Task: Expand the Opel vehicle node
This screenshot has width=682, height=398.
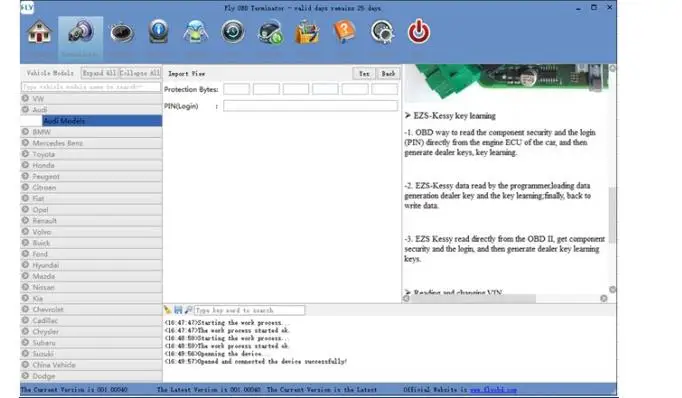Action: pyautogui.click(x=25, y=209)
